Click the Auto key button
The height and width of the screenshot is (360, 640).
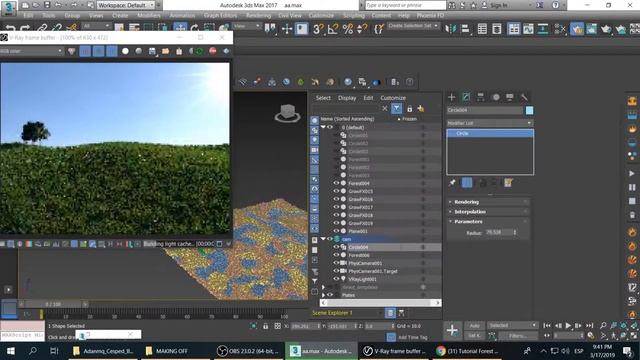[x=474, y=326]
